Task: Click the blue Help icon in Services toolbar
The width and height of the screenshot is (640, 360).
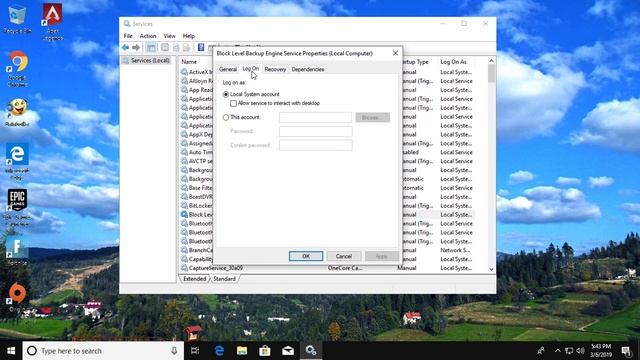Action: pyautogui.click(x=201, y=48)
